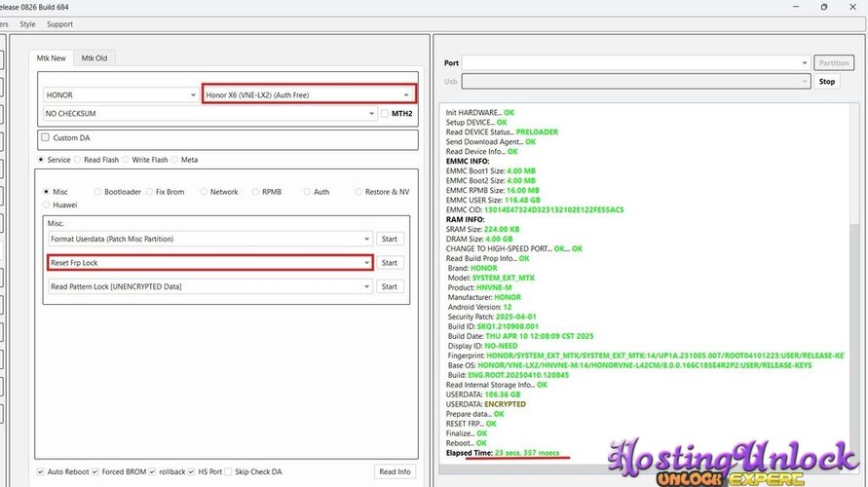
Task: Switch to the Mtk New tab
Action: click(x=51, y=58)
